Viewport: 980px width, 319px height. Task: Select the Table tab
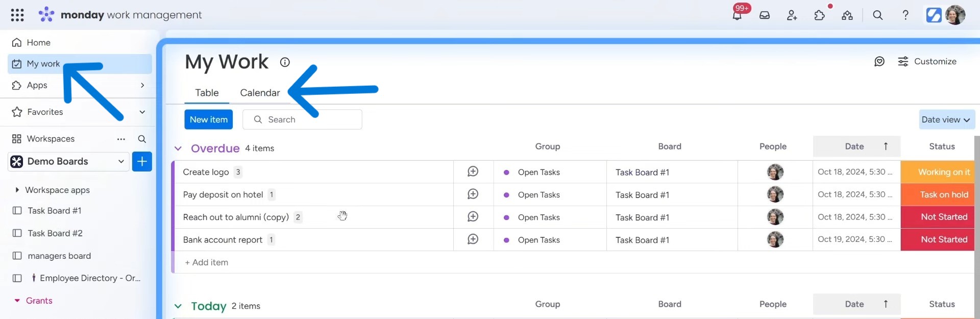207,93
